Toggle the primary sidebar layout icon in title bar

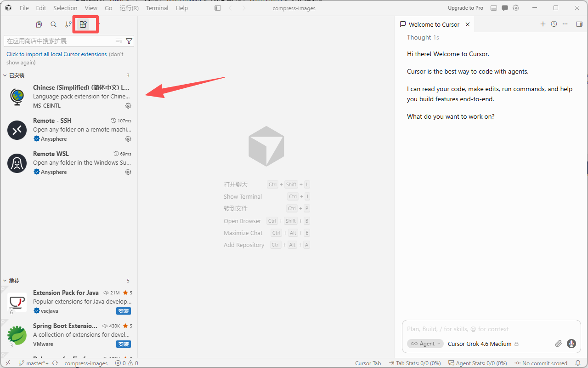click(x=218, y=8)
